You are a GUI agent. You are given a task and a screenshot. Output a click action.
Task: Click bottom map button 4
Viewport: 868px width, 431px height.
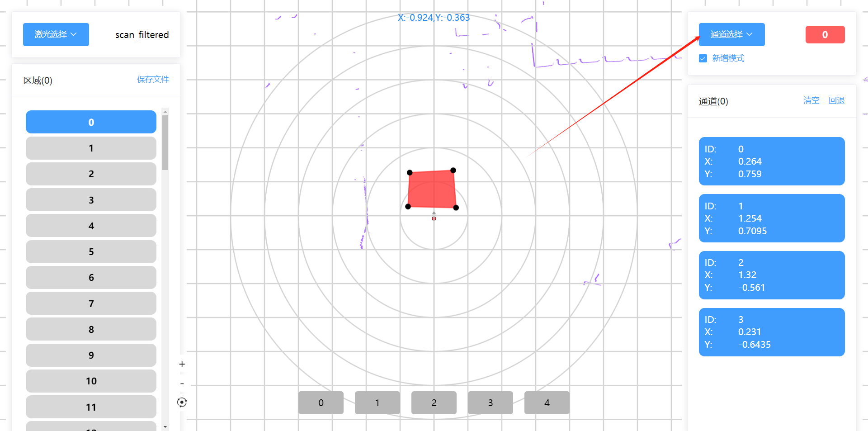(547, 403)
